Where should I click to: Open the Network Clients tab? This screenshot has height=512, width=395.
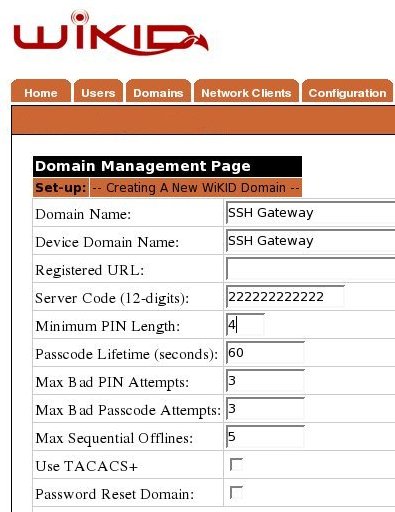pos(246,91)
